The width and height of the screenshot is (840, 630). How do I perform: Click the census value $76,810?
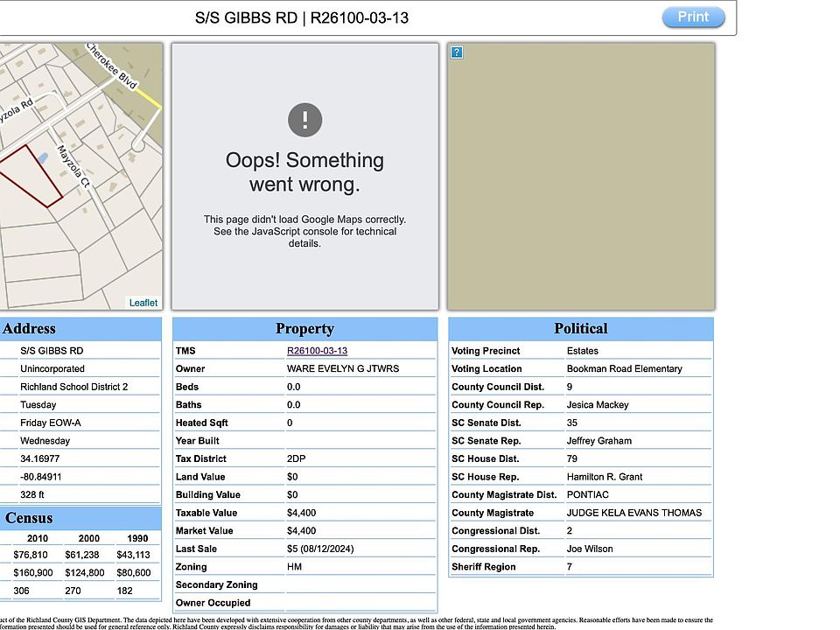coord(31,555)
